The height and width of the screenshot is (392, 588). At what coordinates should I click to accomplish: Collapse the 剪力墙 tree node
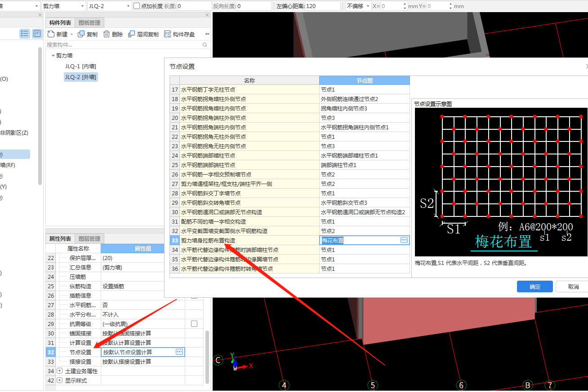(x=53, y=56)
